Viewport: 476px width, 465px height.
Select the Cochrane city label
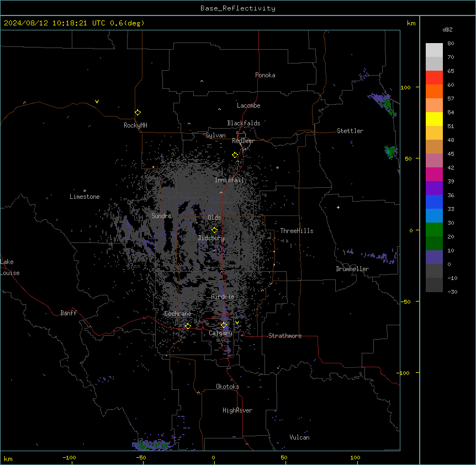[x=178, y=314]
